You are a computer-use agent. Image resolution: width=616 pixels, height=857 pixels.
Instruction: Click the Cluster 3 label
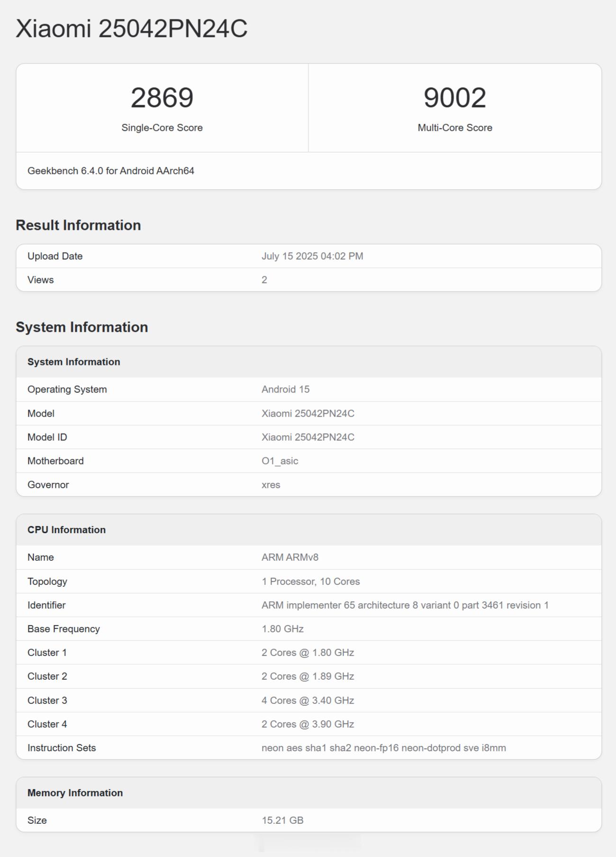(47, 700)
